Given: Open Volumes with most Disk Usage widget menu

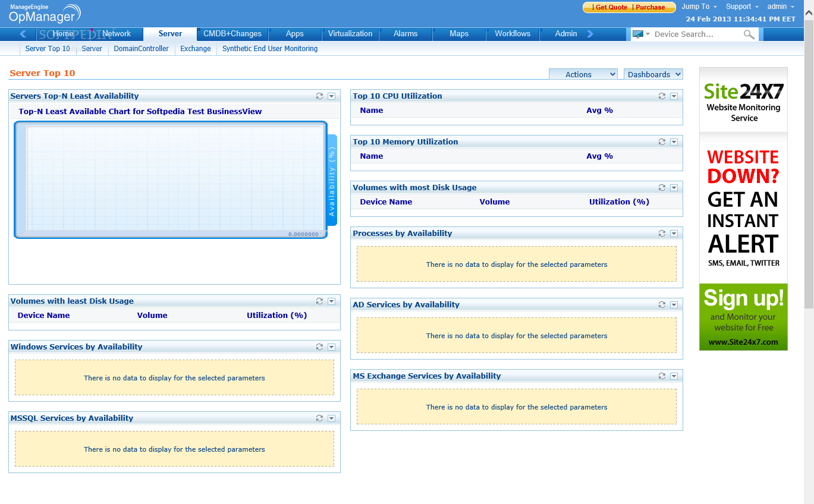Looking at the screenshot, I should coord(674,188).
